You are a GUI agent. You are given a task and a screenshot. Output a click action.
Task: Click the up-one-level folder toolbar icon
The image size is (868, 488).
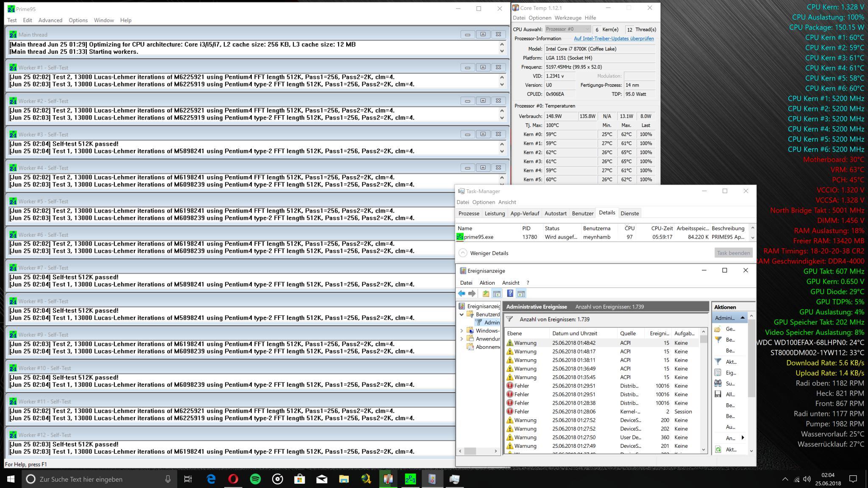(x=486, y=294)
